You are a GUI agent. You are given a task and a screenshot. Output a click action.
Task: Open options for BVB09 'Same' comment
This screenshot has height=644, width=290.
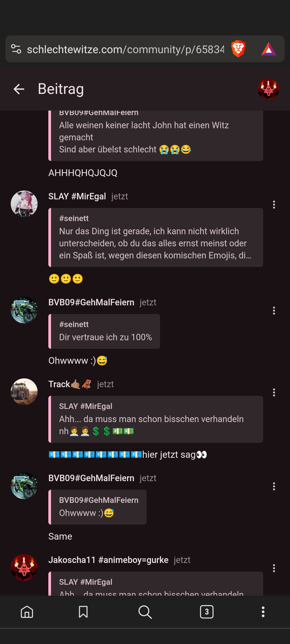pos(274,486)
